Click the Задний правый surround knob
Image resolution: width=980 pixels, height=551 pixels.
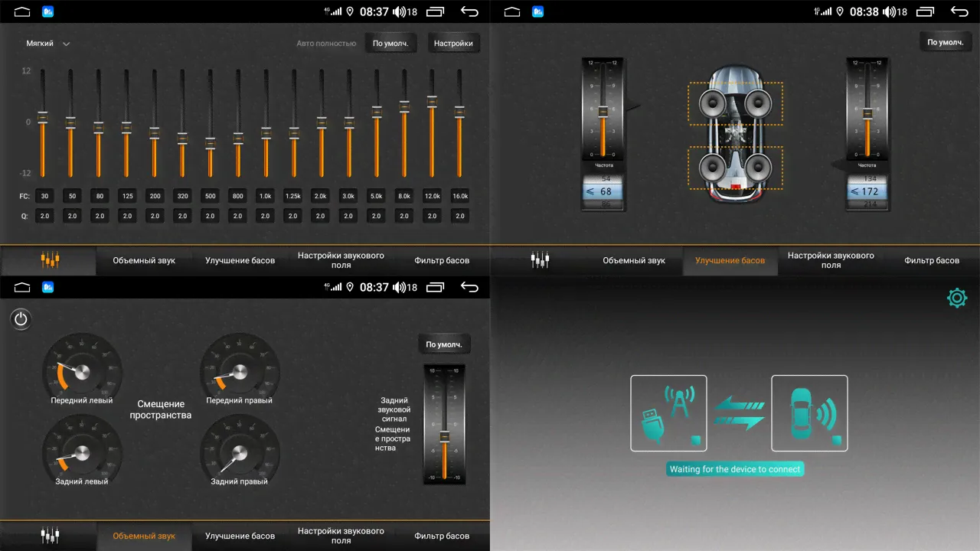(240, 453)
